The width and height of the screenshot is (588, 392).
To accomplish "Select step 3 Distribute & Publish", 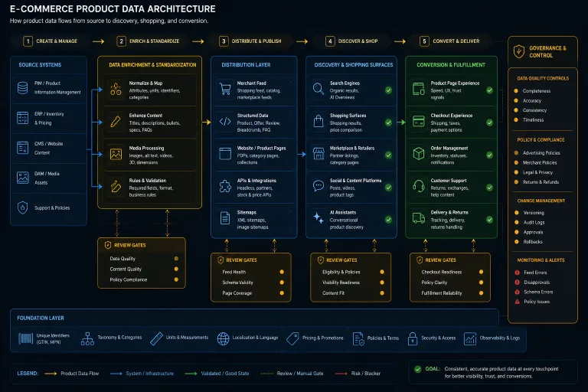I will pos(250,41).
